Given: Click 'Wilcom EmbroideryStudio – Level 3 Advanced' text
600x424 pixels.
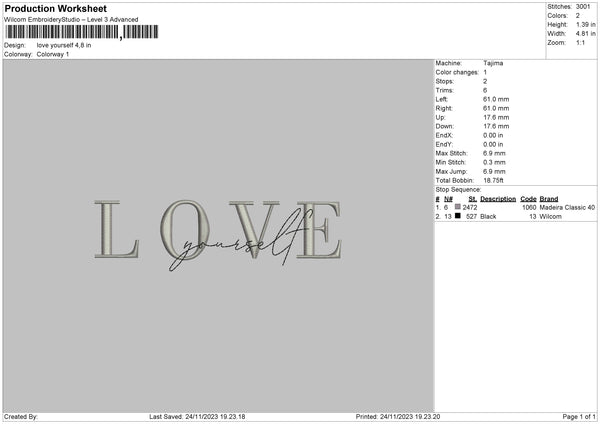Looking at the screenshot, I should point(71,20).
